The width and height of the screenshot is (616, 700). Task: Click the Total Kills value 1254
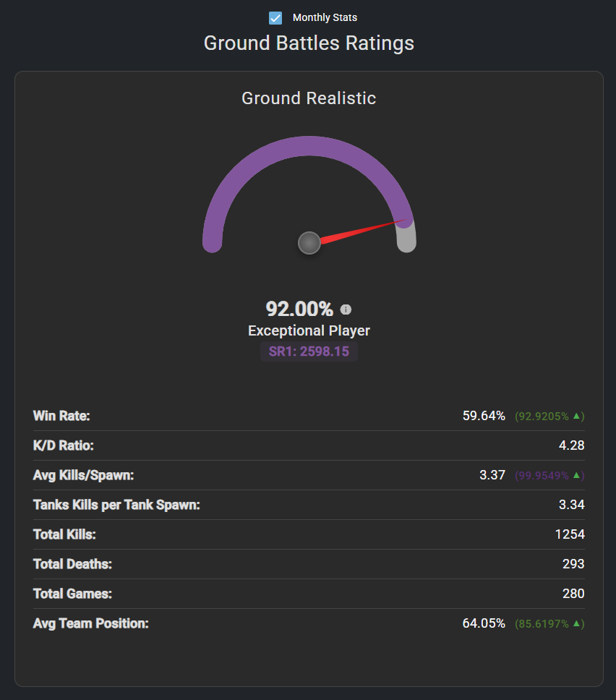pyautogui.click(x=570, y=534)
